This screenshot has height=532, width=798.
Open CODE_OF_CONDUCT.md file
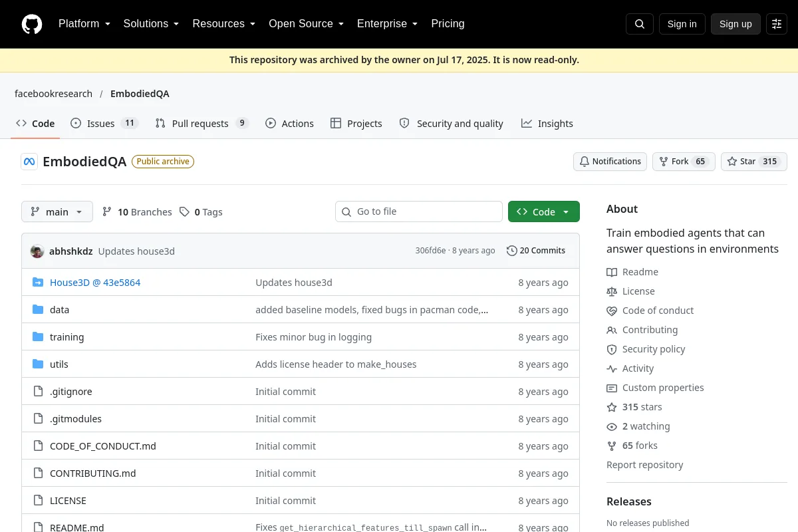(x=103, y=446)
